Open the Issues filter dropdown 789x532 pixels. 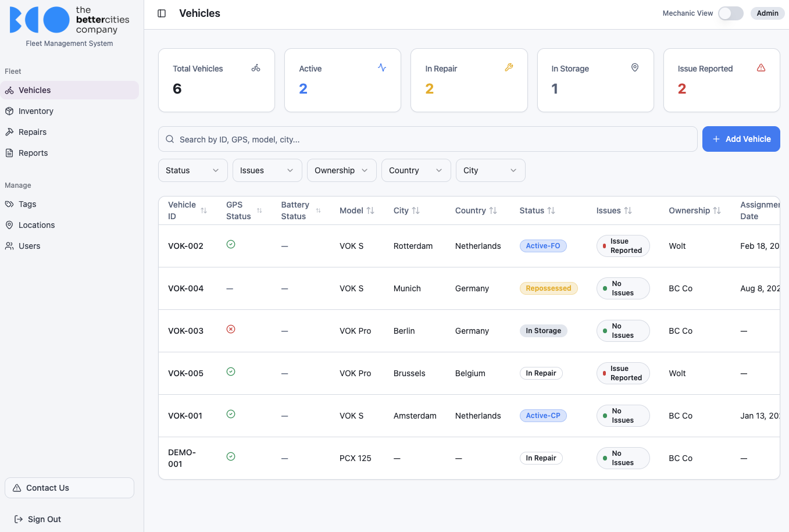[267, 170]
